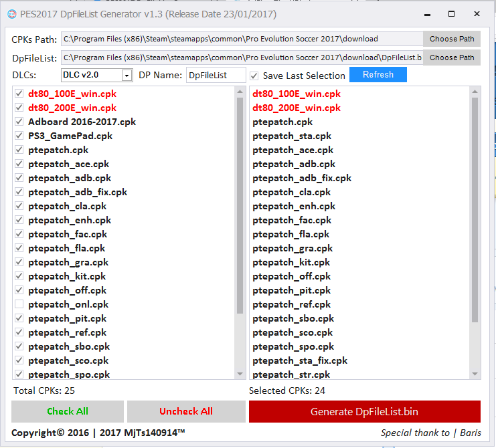Screen dimensions: 496x448
Task: Choose path for CPKs Path field
Action: click(x=451, y=39)
